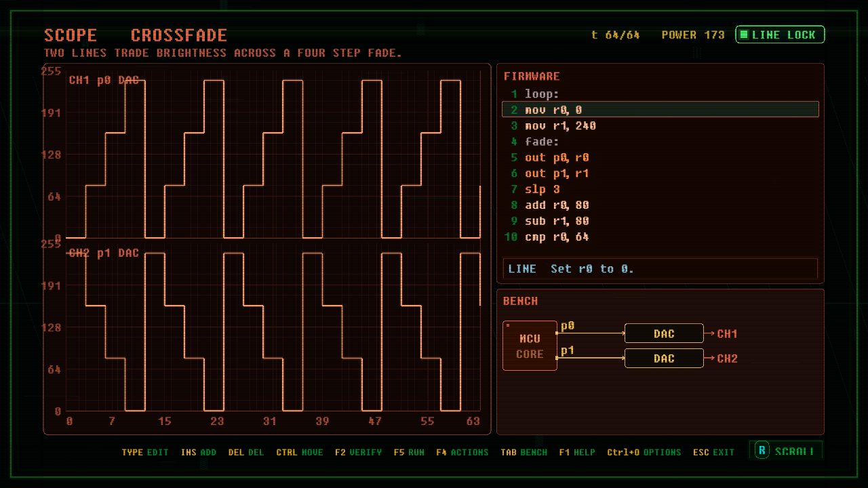Viewport: 868px width, 488px height.
Task: Select firmware line 6 'out p1, r1'
Action: [660, 174]
